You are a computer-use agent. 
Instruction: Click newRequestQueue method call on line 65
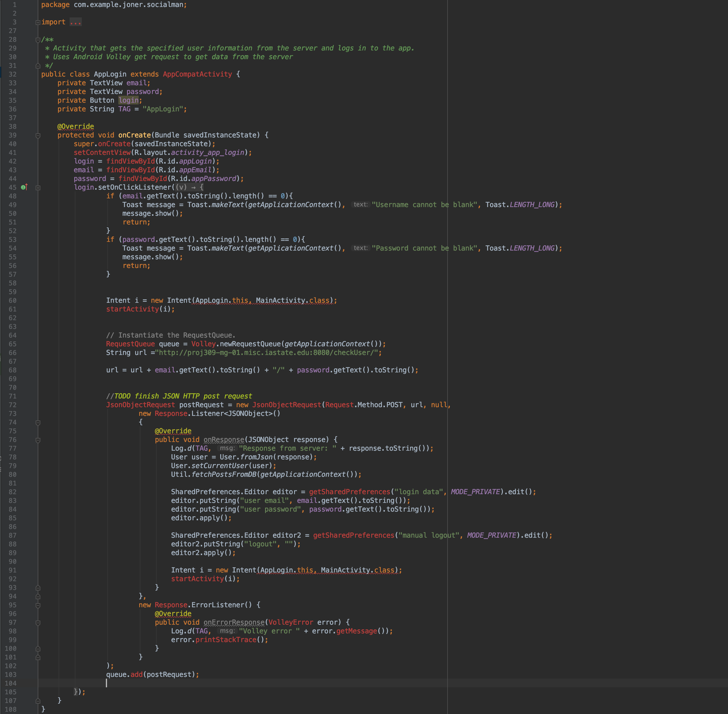pos(250,344)
